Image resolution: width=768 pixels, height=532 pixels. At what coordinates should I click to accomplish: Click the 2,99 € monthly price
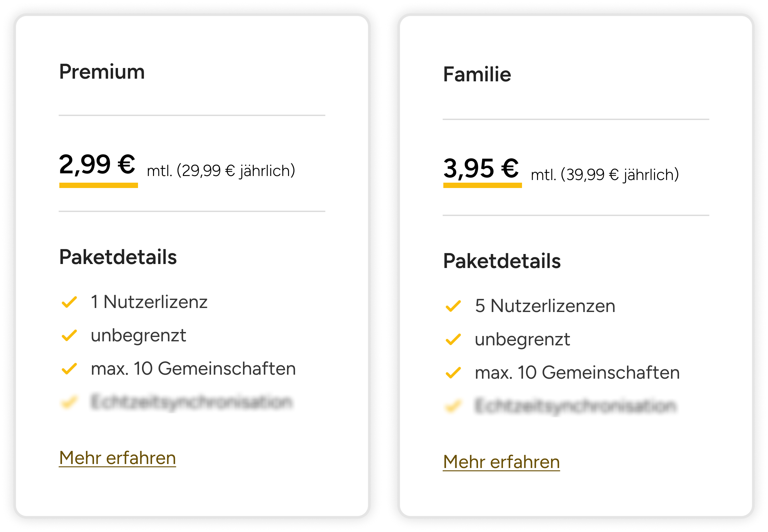97,165
